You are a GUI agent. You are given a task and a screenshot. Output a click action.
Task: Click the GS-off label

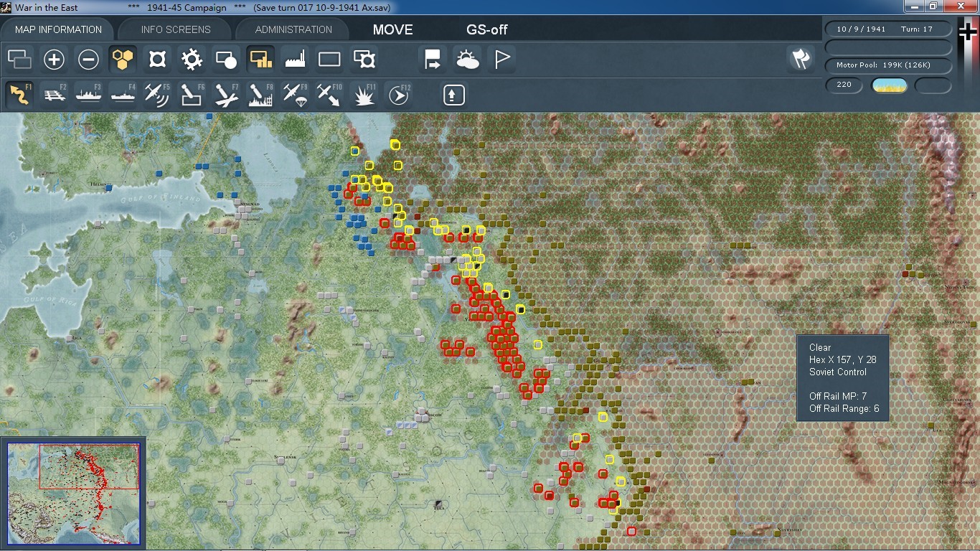487,29
